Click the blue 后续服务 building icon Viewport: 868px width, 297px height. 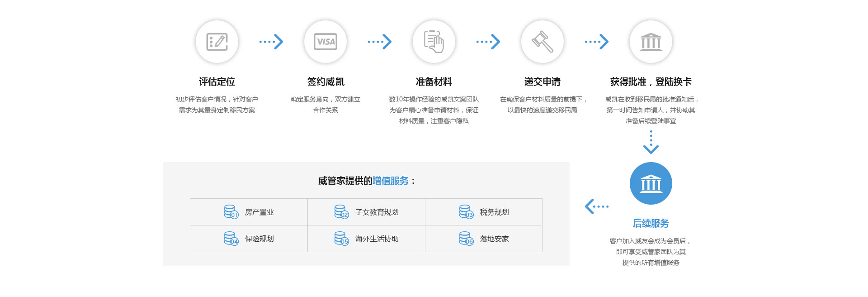(651, 183)
